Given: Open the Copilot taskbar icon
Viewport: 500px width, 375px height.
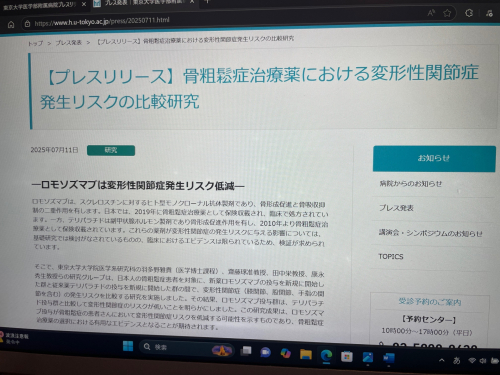Looking at the screenshot, I should [285, 353].
